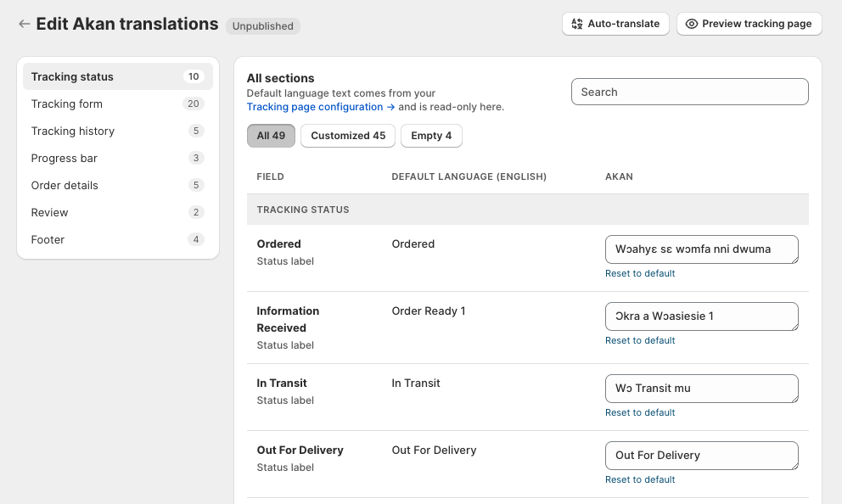Open the Footer section
Viewport: 842px width, 504px height.
click(118, 239)
